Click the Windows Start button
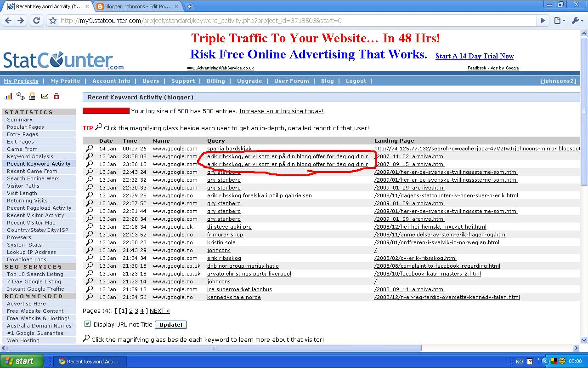 point(22,361)
